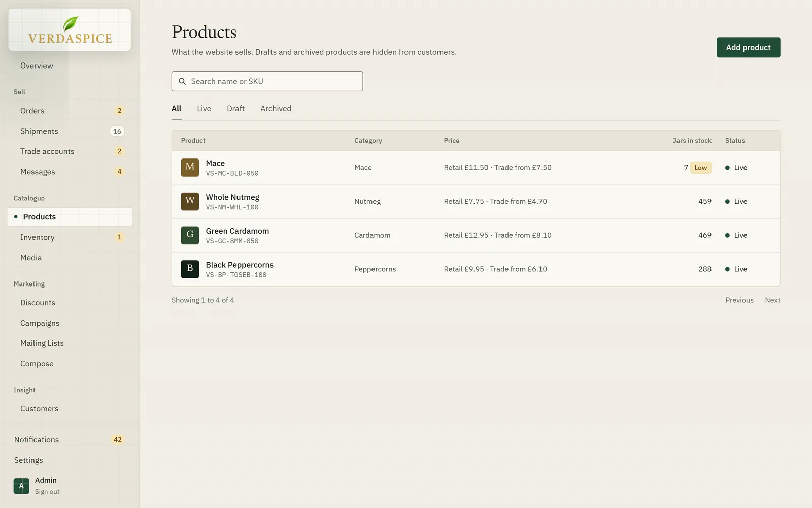
Task: Click the Peppercorns category cell
Action: 375,269
